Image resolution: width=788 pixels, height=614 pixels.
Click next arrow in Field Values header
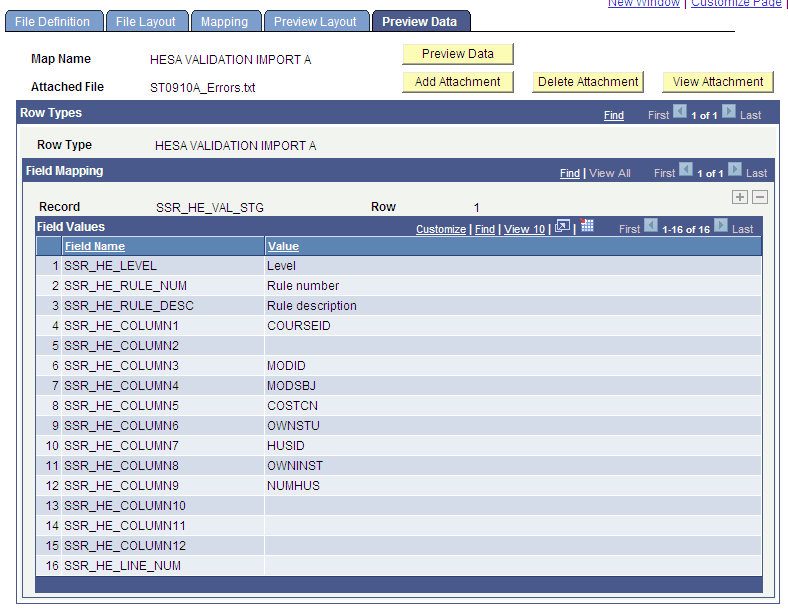(x=721, y=225)
